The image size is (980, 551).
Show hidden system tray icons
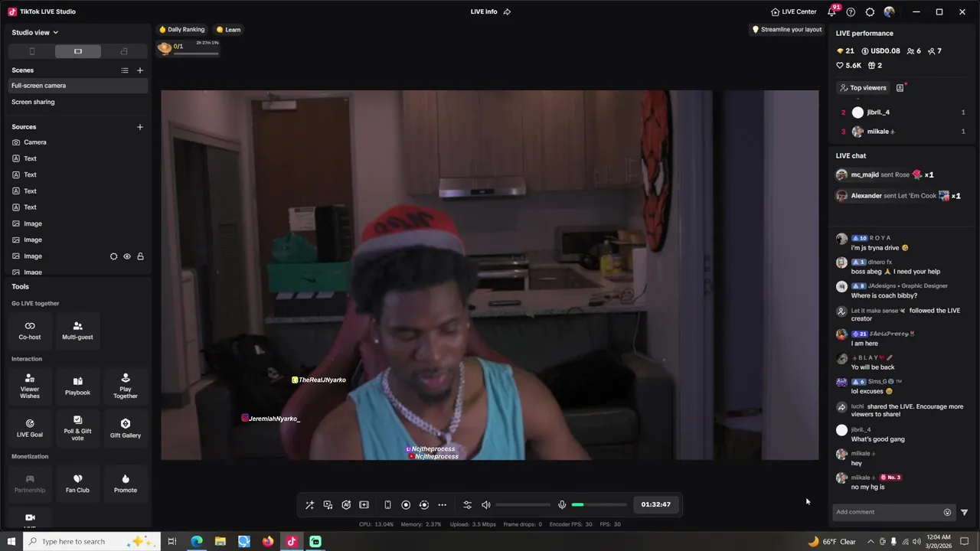point(870,542)
